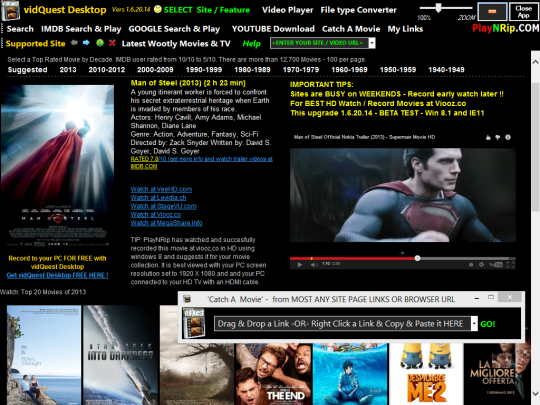
Task: Mute the trailer volume speaker icon
Action: [314, 264]
